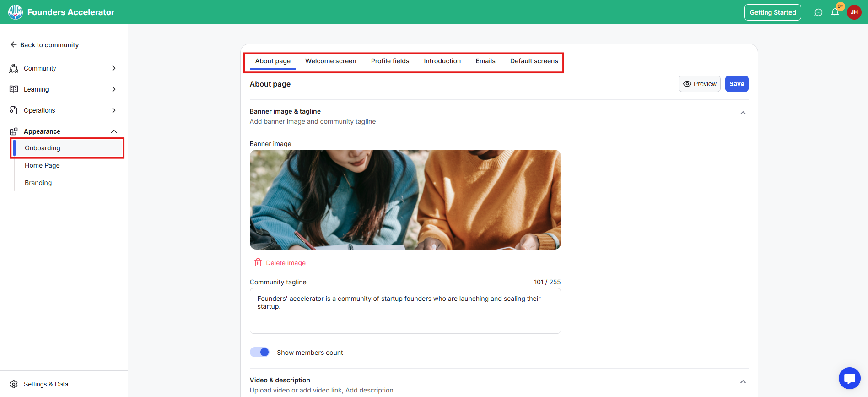Click the red trash icon for the banner
The image size is (868, 397).
(258, 262)
